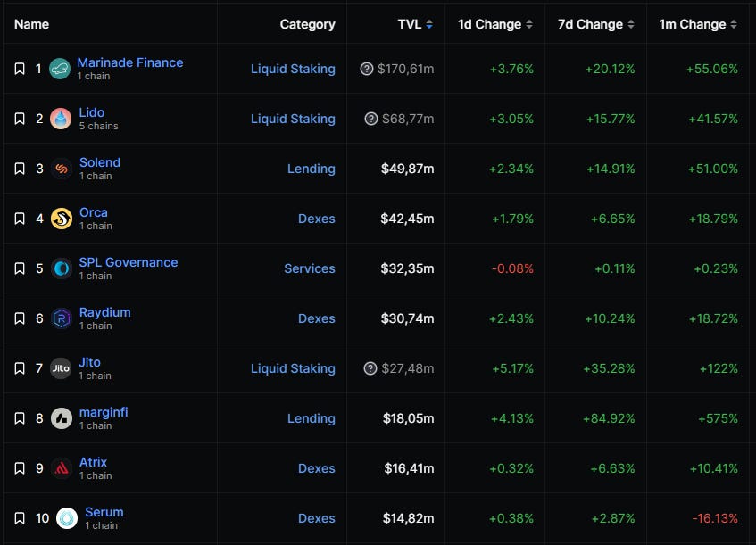Click help icon beside Jito TVL
The image size is (756, 545).
click(x=370, y=368)
